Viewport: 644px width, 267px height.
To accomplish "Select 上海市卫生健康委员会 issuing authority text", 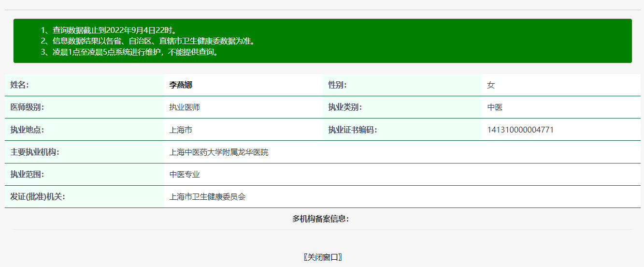I will coord(207,197).
